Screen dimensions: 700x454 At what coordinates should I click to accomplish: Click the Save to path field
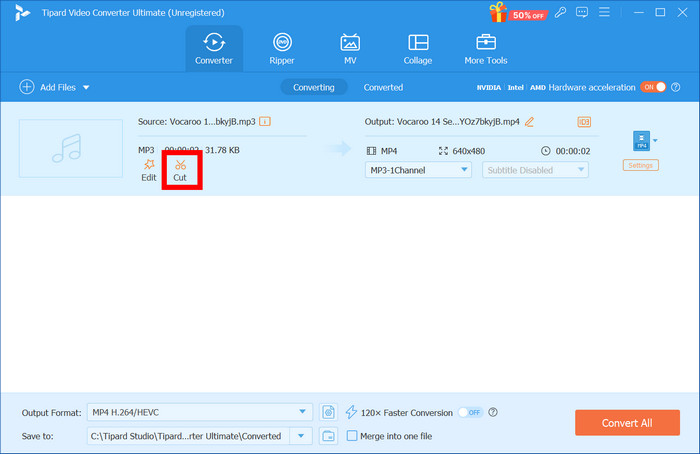[x=188, y=436]
